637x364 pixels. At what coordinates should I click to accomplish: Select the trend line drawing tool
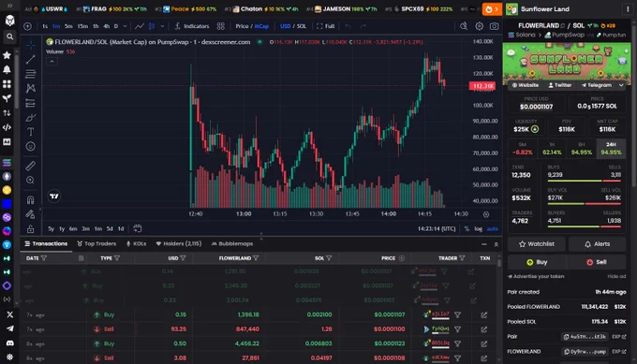tap(31, 60)
